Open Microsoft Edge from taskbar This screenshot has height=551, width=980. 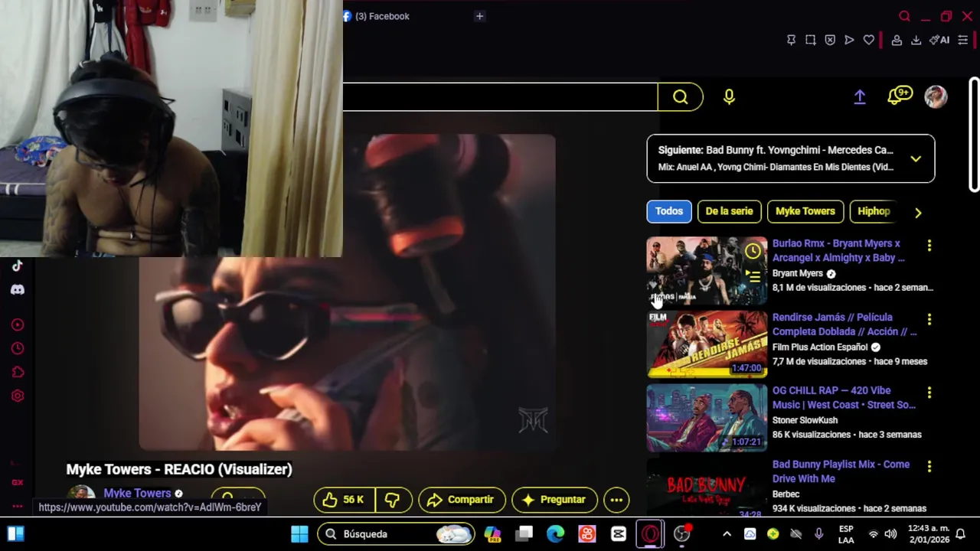(x=555, y=534)
